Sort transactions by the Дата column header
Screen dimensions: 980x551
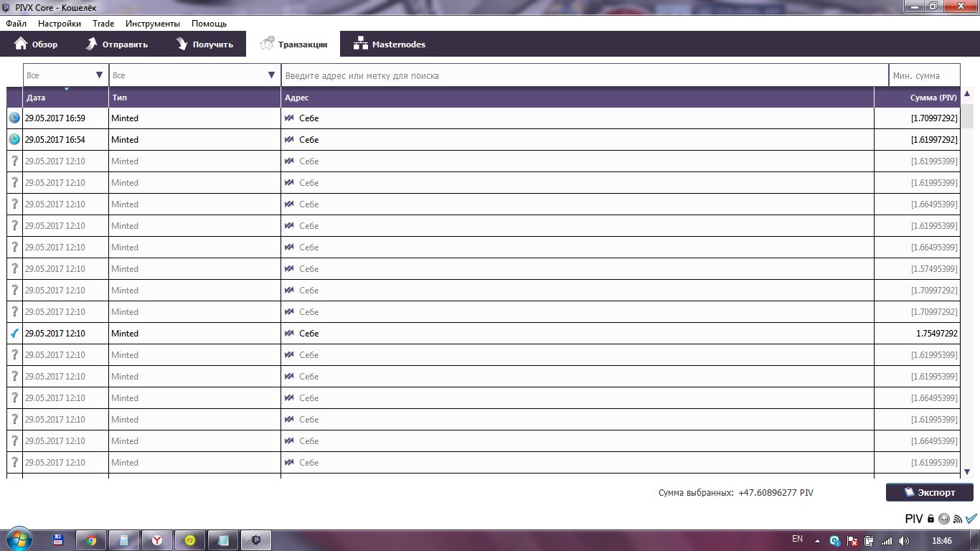(x=65, y=98)
